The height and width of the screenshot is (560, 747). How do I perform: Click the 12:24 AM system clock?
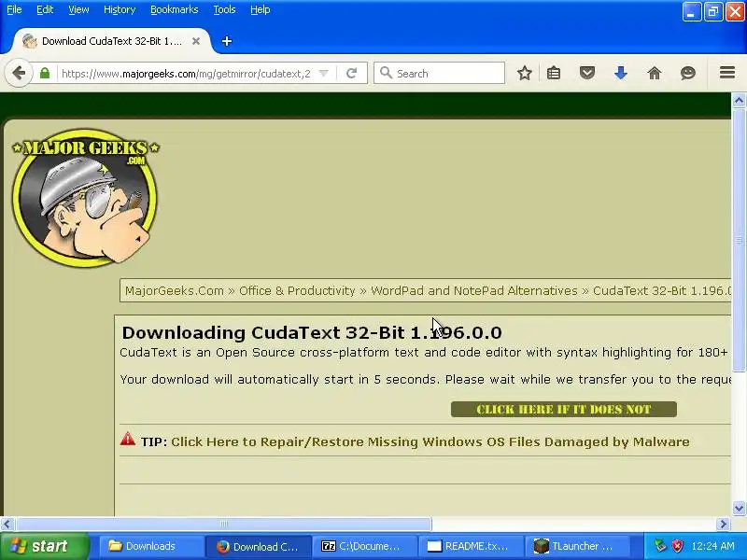713,546
